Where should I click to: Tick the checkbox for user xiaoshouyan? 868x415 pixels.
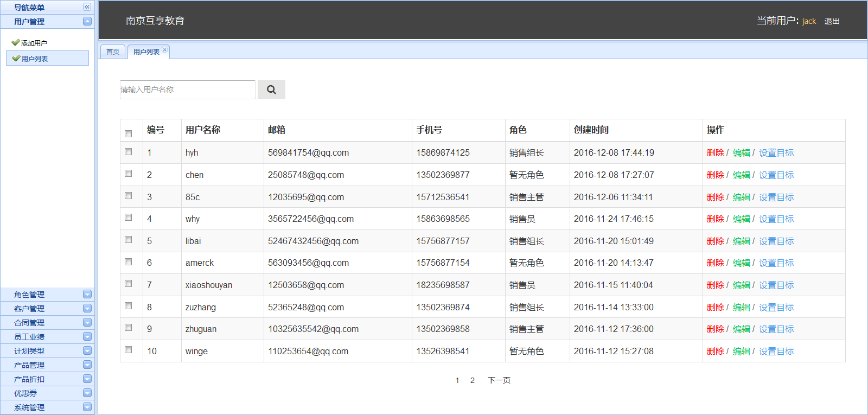tap(129, 284)
